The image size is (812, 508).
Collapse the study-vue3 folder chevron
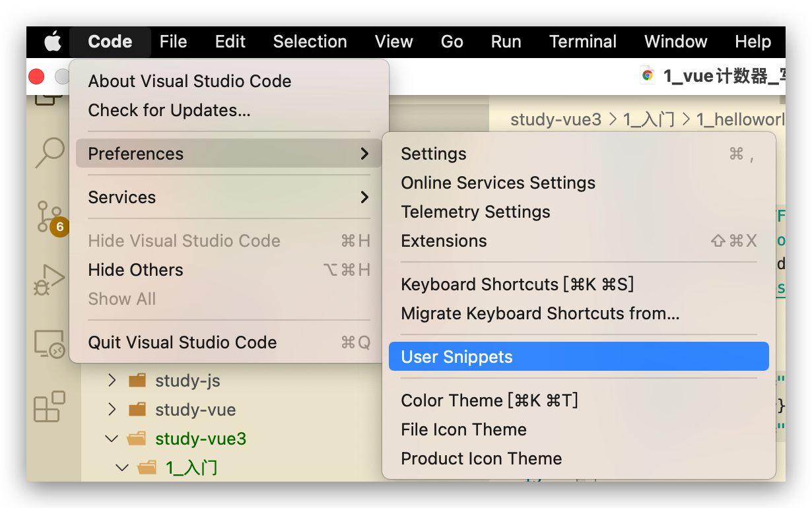(x=112, y=439)
